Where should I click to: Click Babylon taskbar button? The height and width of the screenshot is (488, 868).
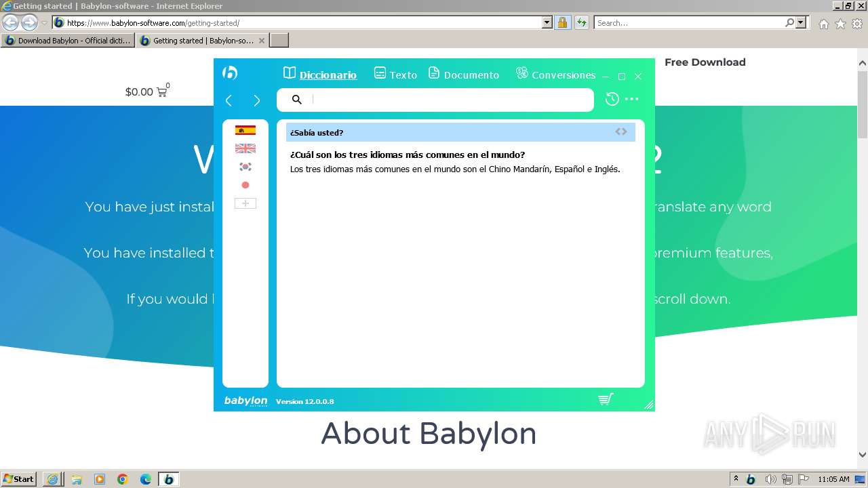click(169, 479)
